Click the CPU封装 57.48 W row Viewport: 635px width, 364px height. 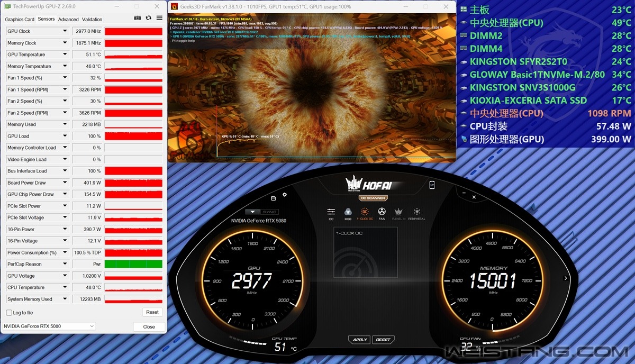coord(546,126)
